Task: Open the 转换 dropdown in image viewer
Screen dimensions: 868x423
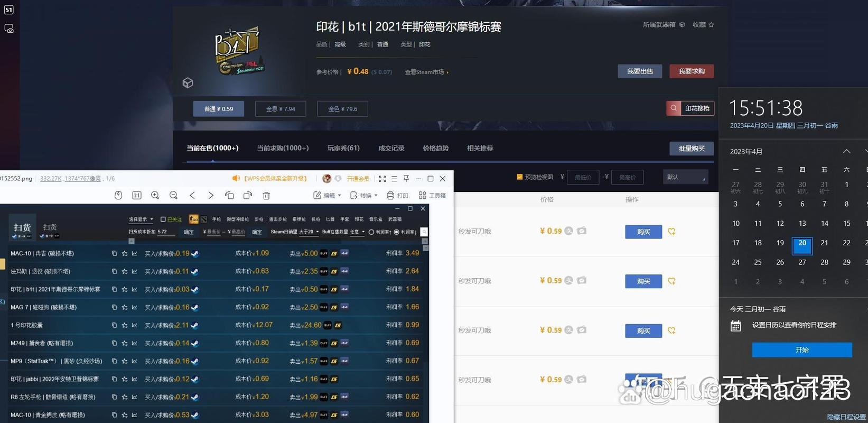Action: point(363,195)
